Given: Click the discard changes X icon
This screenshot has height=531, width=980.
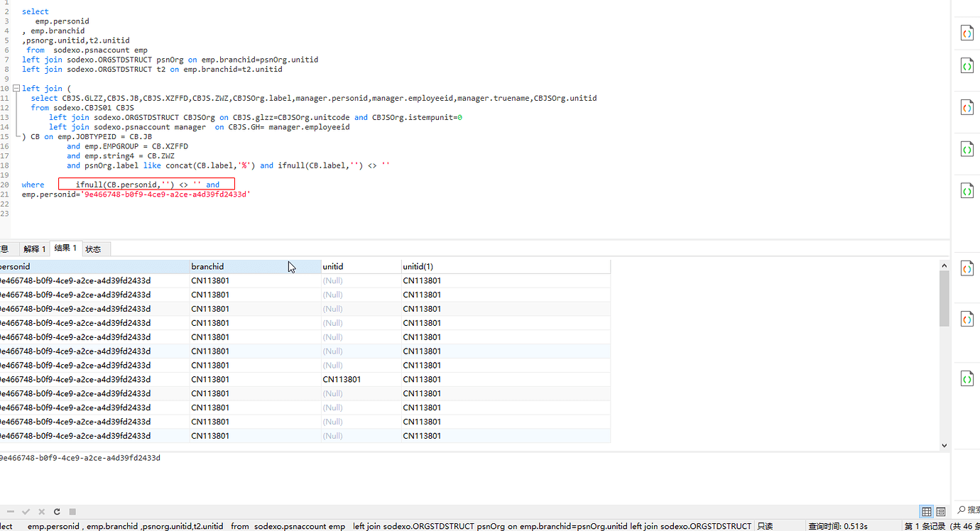Looking at the screenshot, I should [x=41, y=511].
